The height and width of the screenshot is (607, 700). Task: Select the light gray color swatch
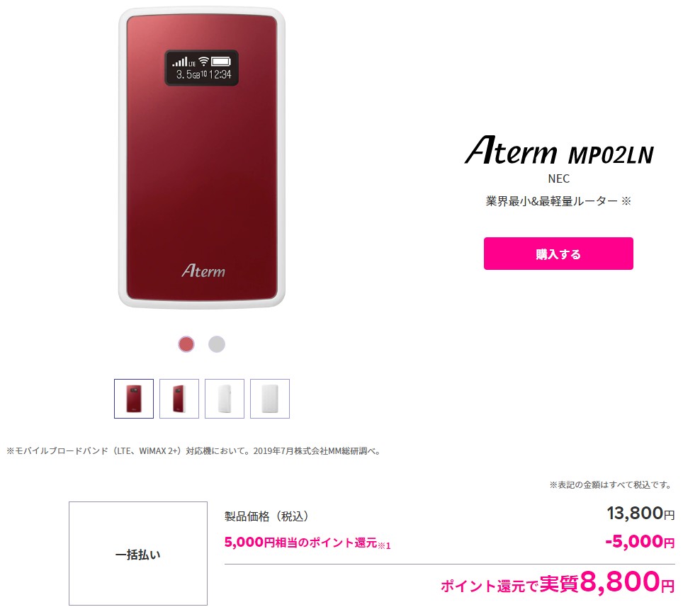(217, 344)
